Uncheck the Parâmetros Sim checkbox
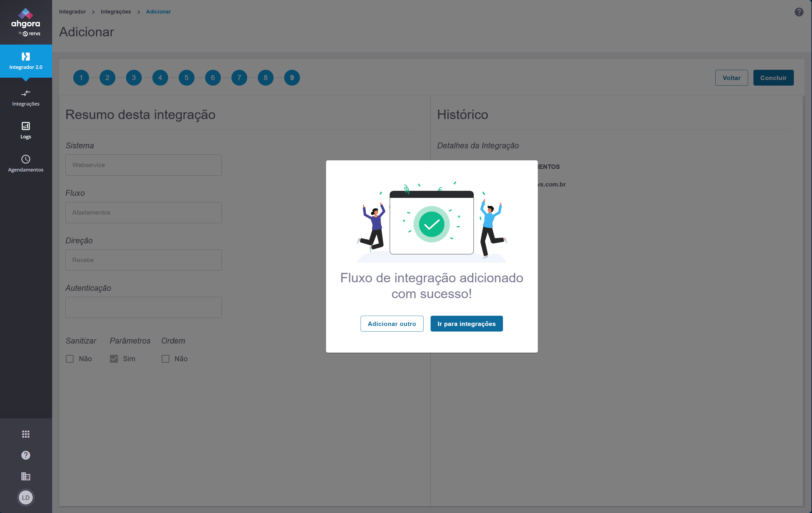812x513 pixels. [114, 359]
